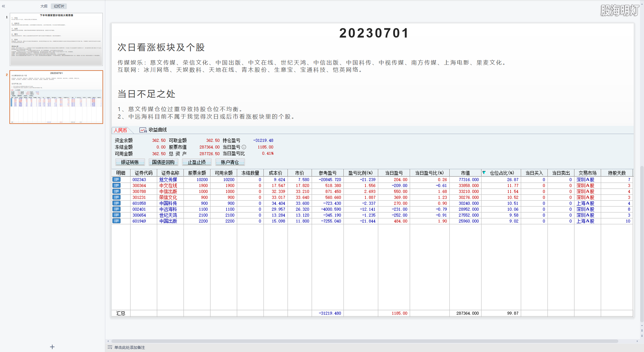Select slide 1 thumbnail
This screenshot has width=644, height=352.
[56, 39]
